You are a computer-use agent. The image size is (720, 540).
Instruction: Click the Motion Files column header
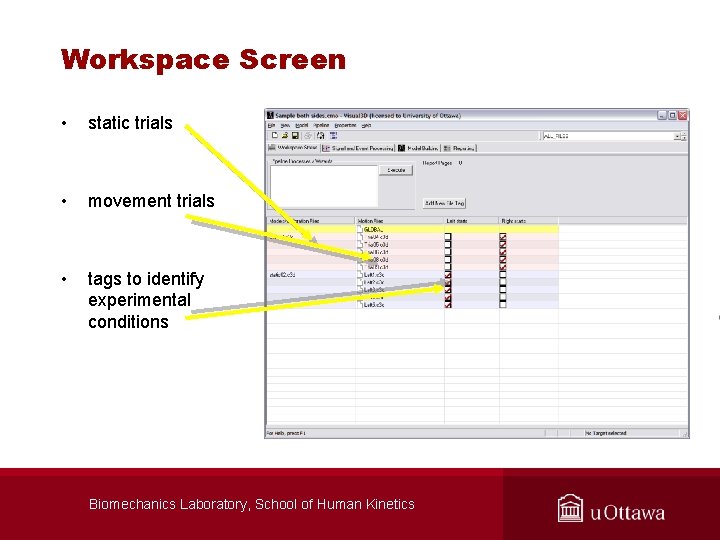point(399,221)
